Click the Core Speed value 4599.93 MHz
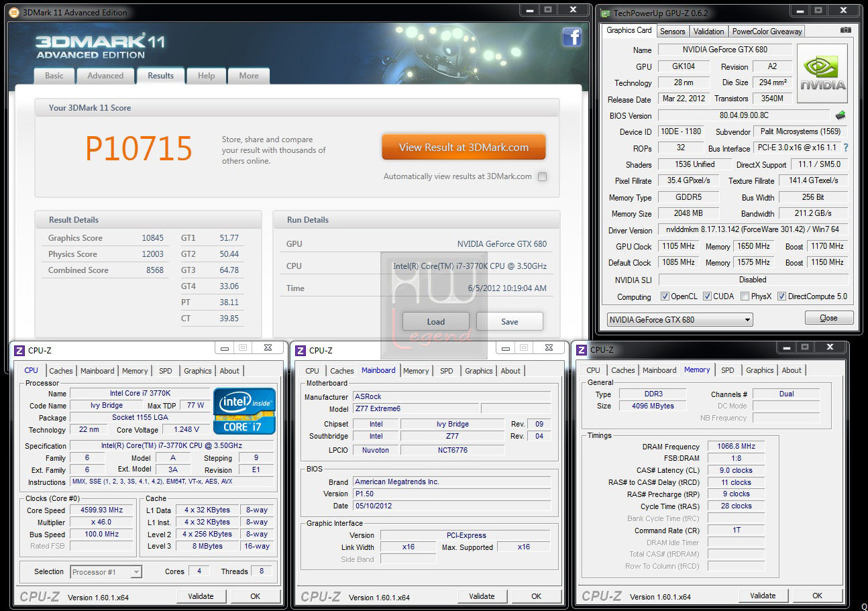This screenshot has height=611, width=868. (x=102, y=510)
